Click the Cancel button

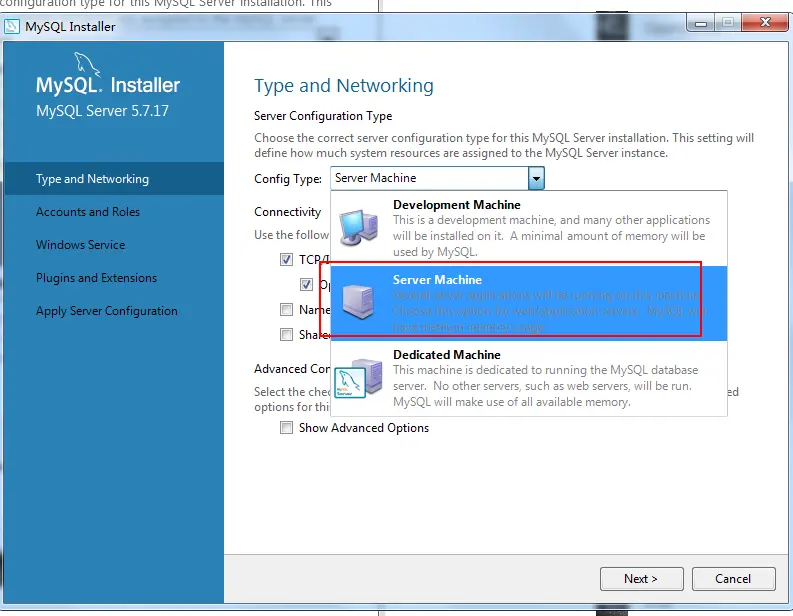(x=733, y=579)
